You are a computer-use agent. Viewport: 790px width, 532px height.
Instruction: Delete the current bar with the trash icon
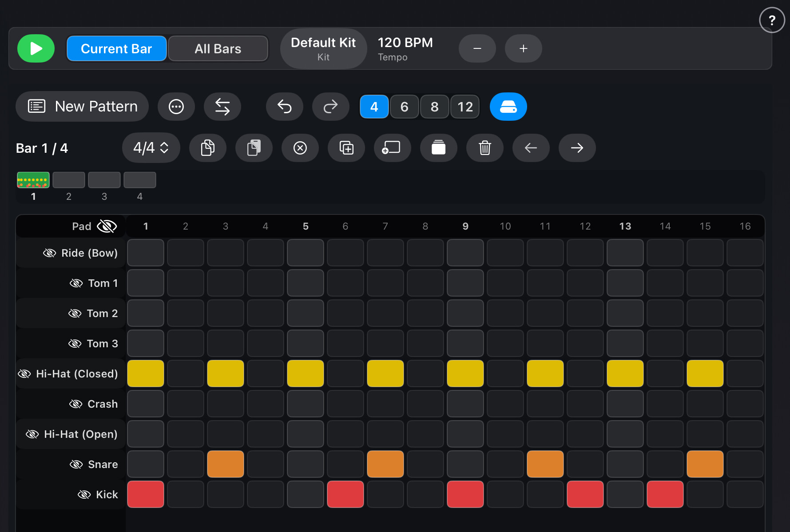pos(485,148)
